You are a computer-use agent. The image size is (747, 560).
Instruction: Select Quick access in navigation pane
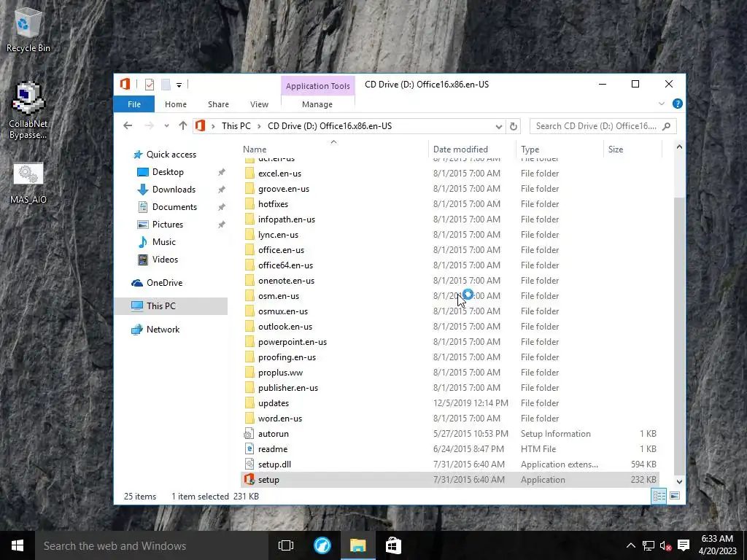[x=171, y=155]
